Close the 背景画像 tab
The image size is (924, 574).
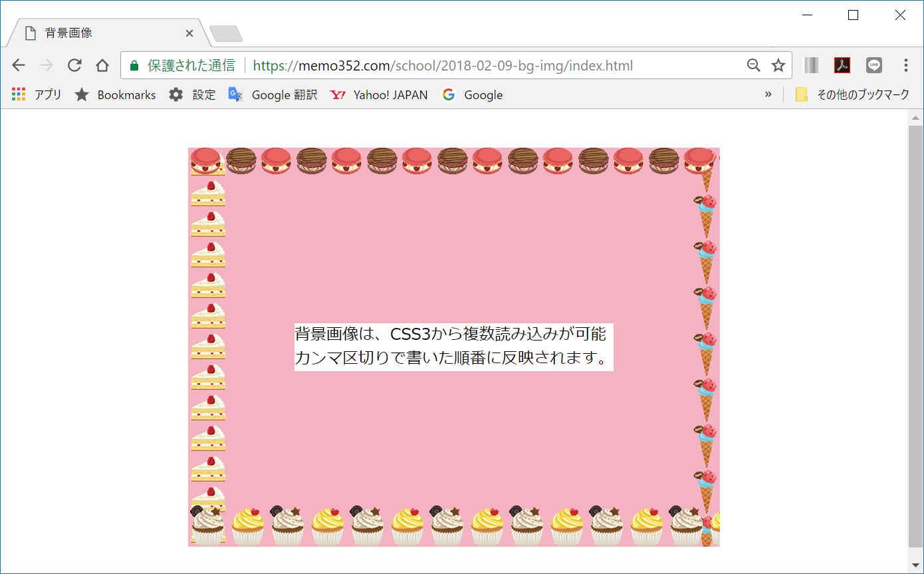pos(189,33)
